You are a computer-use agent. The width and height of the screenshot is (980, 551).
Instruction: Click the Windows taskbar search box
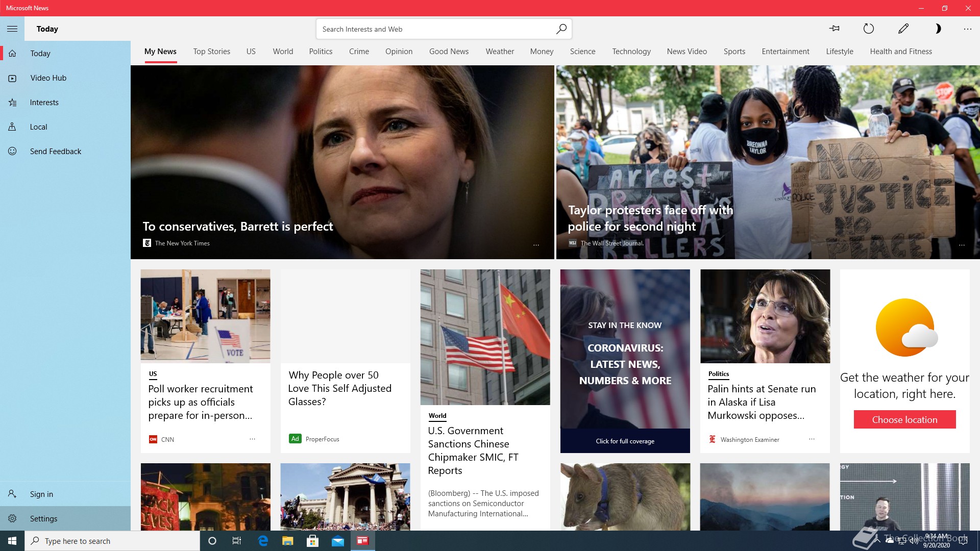click(112, 541)
